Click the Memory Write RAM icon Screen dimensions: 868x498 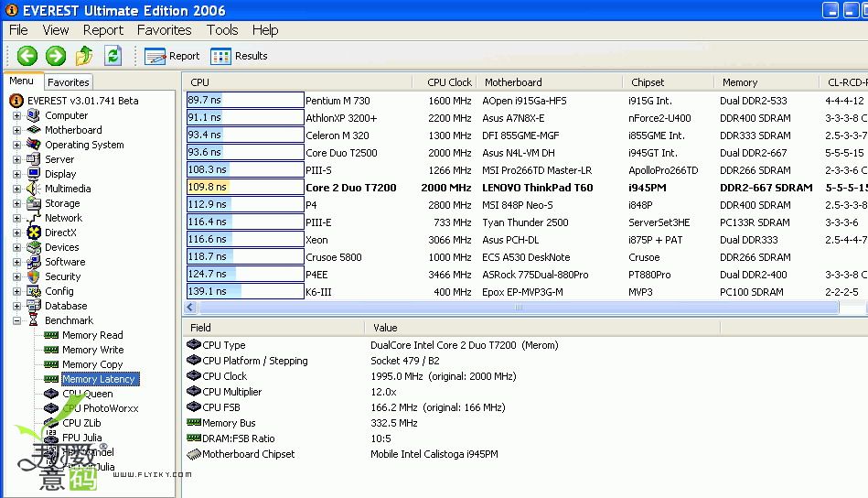tap(51, 350)
